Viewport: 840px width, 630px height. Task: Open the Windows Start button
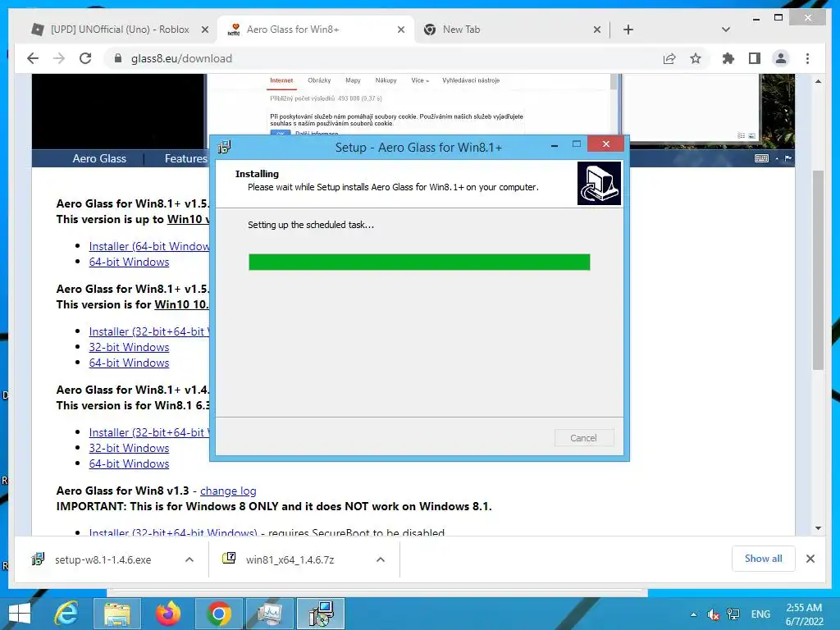[x=20, y=614]
